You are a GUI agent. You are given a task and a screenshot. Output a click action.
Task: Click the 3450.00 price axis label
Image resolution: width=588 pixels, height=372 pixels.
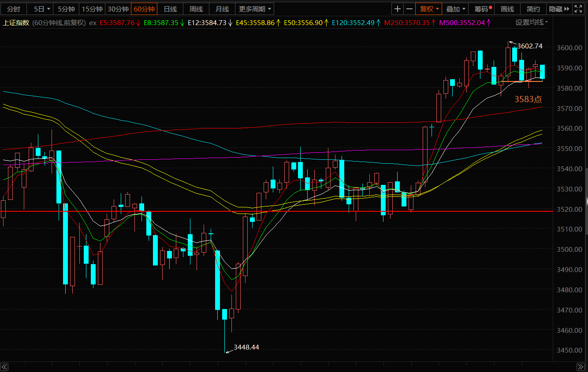pyautogui.click(x=569, y=350)
